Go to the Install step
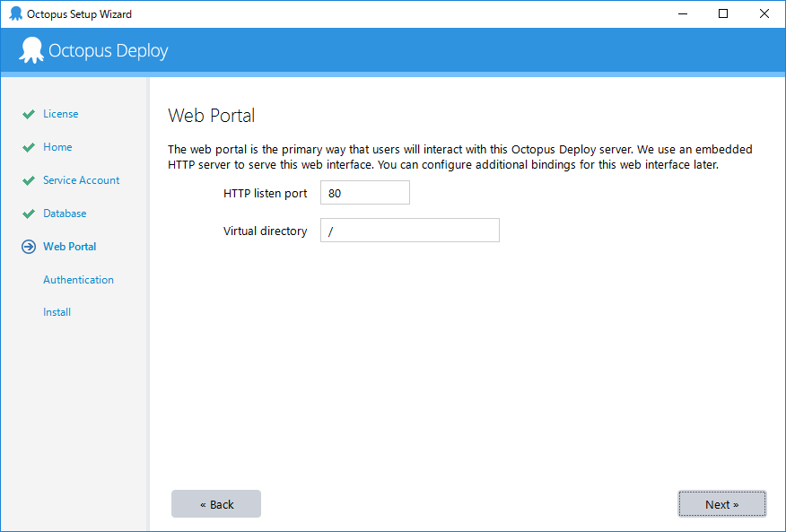Screen dimensions: 786x532 (x=57, y=312)
